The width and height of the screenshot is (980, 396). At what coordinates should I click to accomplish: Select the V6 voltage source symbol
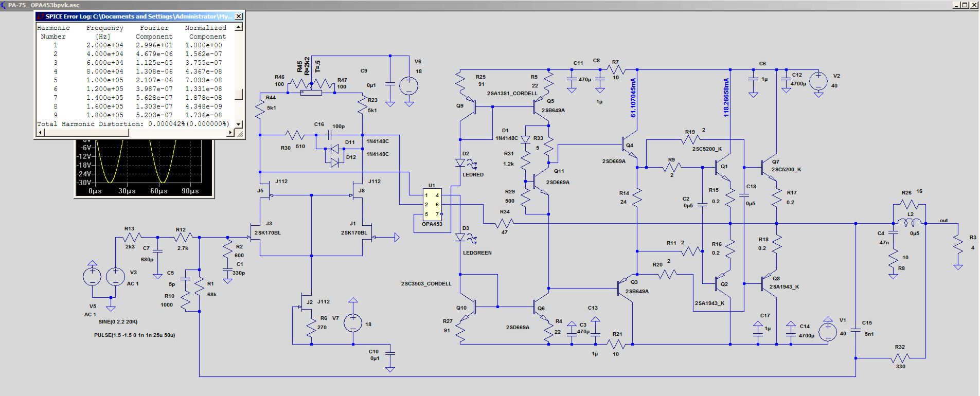(x=409, y=85)
